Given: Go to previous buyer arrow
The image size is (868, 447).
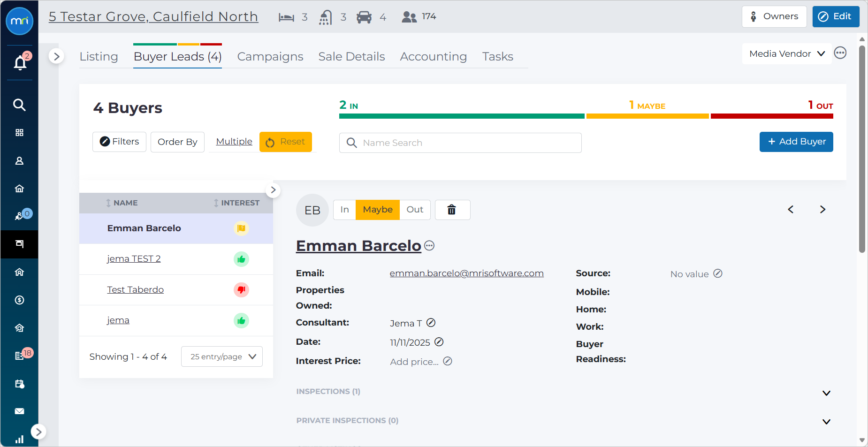Looking at the screenshot, I should pos(791,210).
